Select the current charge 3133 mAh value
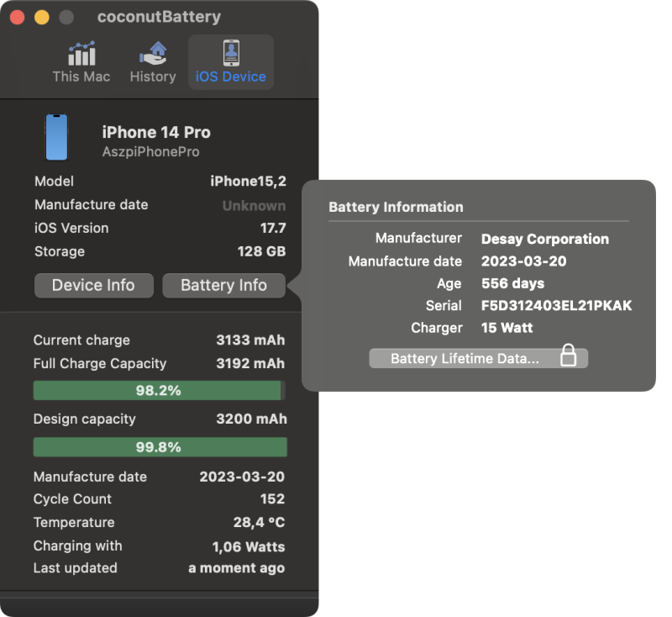Image resolution: width=672 pixels, height=617 pixels. 250,340
